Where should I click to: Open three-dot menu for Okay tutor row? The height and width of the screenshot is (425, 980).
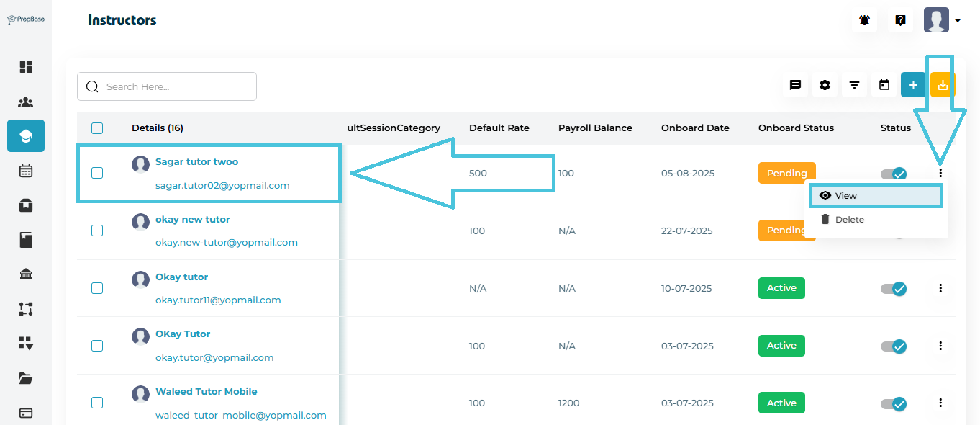coord(940,288)
